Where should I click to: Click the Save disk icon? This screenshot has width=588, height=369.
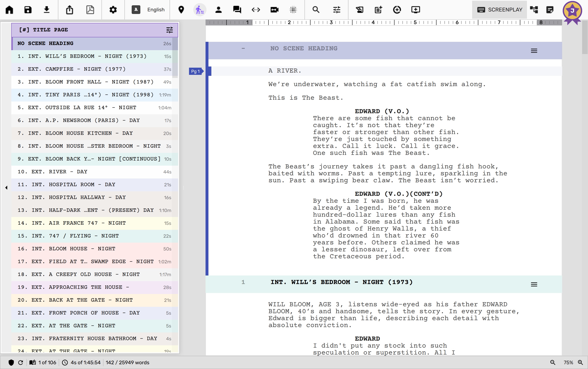pos(28,10)
